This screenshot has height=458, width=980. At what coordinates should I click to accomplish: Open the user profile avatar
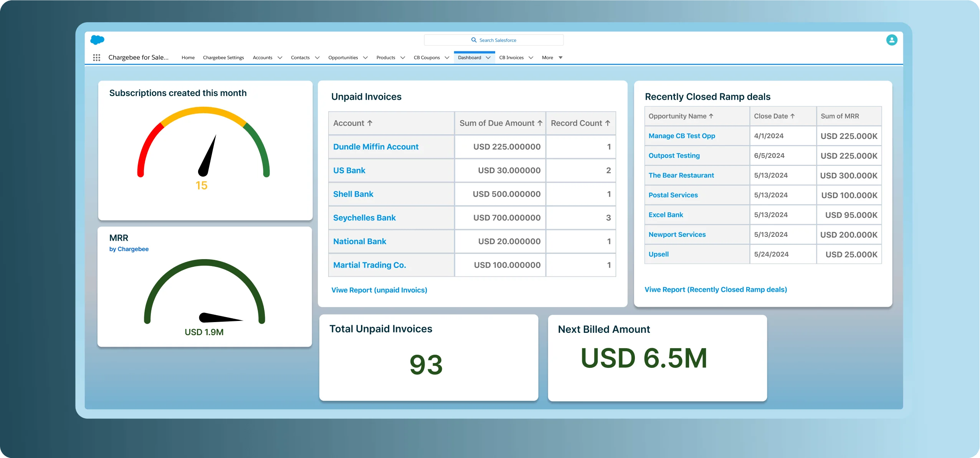[x=891, y=40]
